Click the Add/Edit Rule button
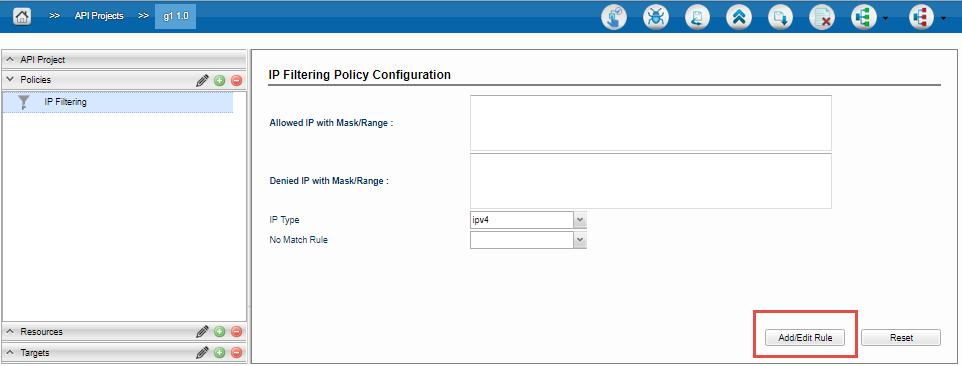962x366 pixels. tap(804, 338)
